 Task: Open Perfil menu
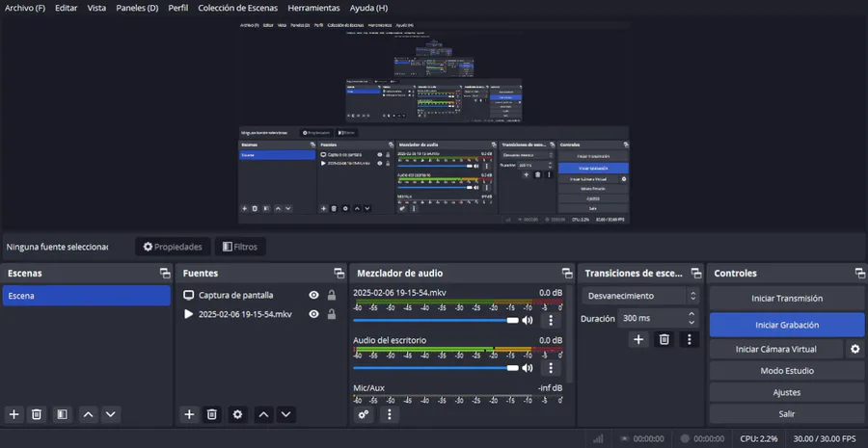(178, 9)
